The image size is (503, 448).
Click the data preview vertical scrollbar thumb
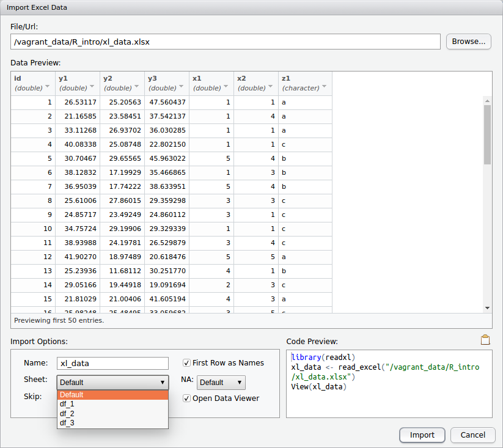point(487,134)
